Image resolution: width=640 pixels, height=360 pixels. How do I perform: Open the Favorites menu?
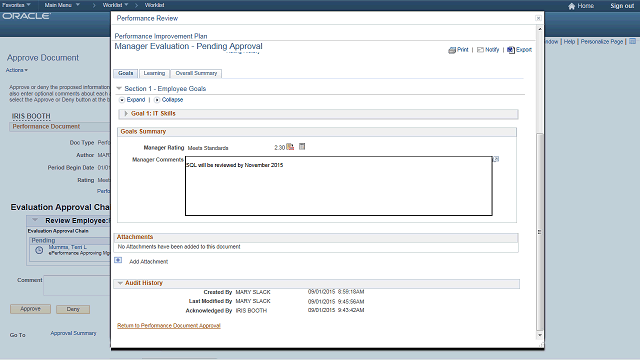[16, 5]
